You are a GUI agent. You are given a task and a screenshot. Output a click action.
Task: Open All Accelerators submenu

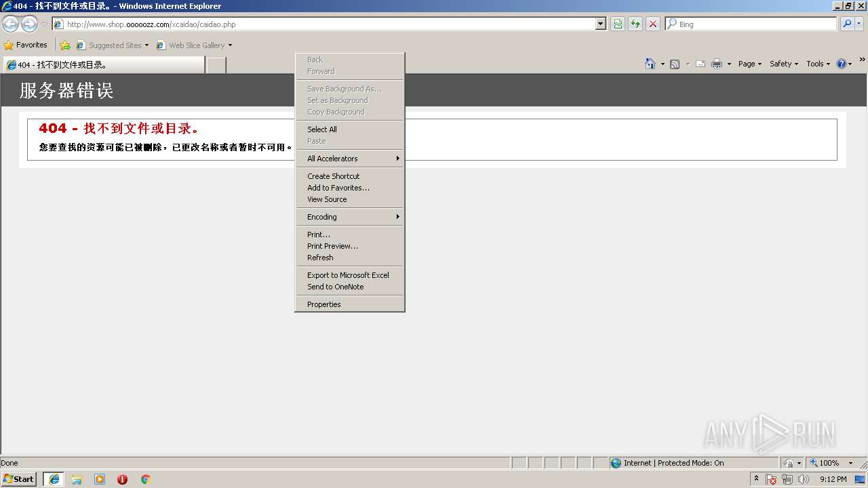(x=350, y=159)
